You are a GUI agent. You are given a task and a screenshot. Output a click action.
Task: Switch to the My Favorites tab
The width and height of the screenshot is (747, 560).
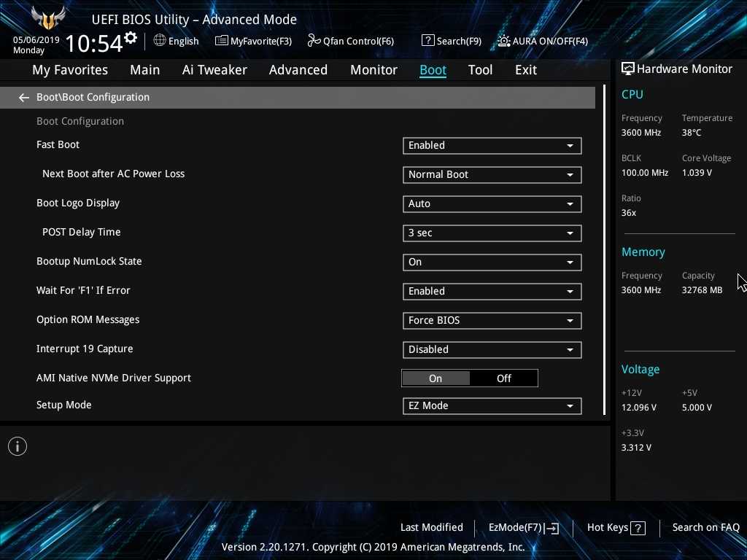(x=70, y=70)
